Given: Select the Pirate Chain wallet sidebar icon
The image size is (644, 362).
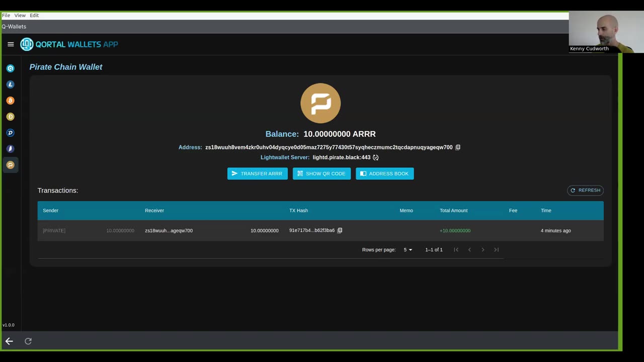Looking at the screenshot, I should tap(10, 165).
